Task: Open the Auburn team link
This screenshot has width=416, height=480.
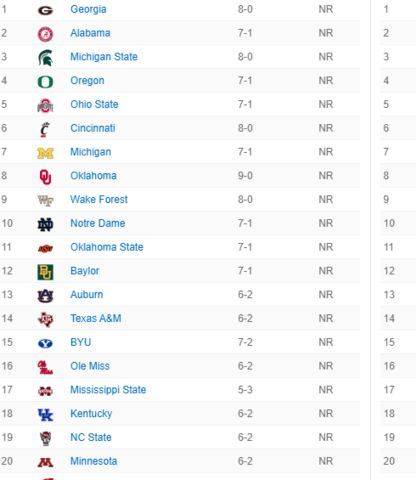Action: pos(87,295)
